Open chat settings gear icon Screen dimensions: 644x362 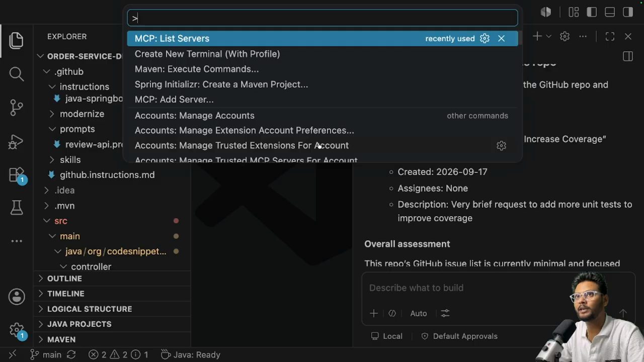tap(565, 36)
